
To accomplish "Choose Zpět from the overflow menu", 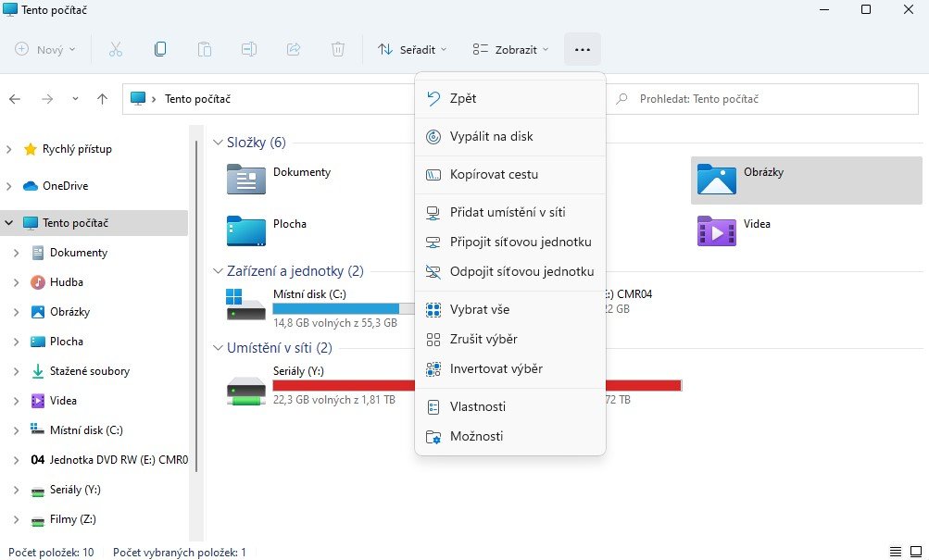I will pyautogui.click(x=510, y=98).
